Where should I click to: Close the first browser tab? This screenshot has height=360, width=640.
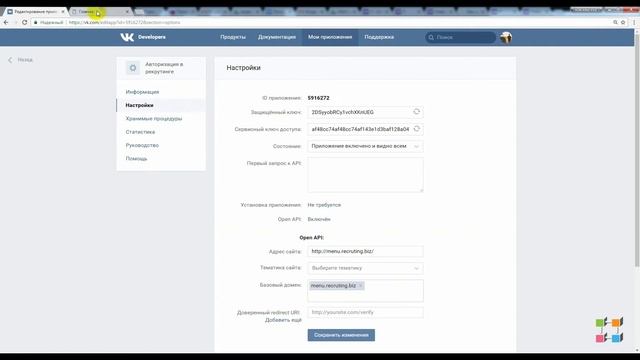pos(63,12)
